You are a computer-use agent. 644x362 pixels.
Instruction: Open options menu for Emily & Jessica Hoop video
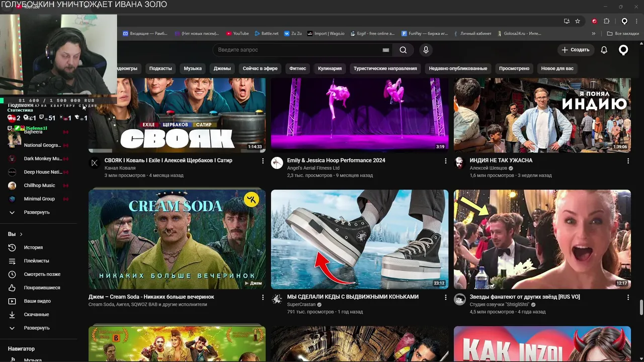pos(445,161)
